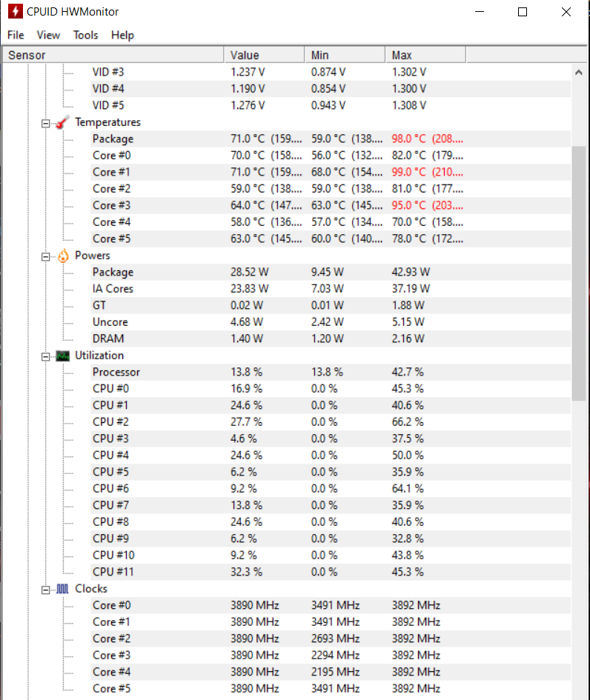Collapse the Clocks tree section

[x=45, y=590]
